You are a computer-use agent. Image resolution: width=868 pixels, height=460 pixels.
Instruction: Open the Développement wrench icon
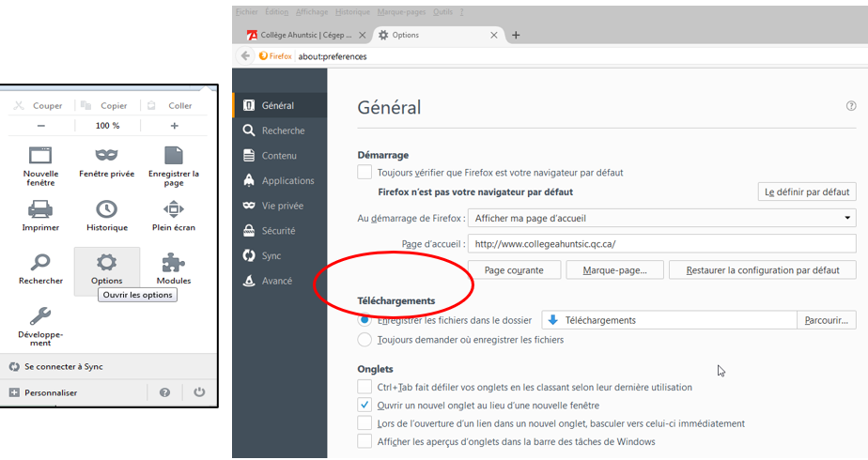tap(40, 317)
